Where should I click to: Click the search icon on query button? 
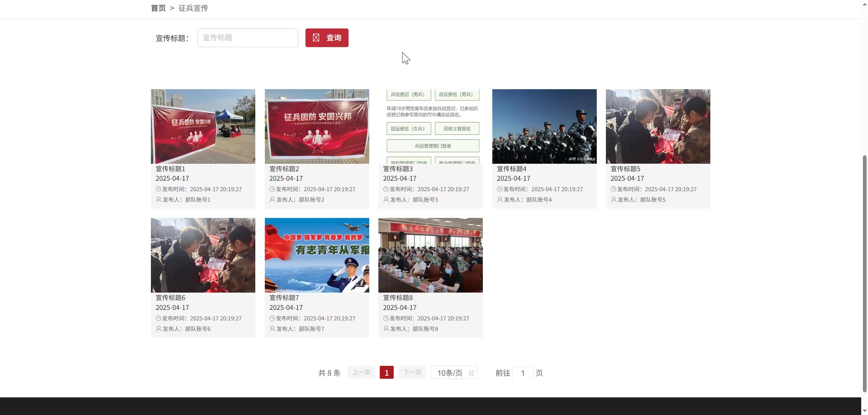(316, 38)
